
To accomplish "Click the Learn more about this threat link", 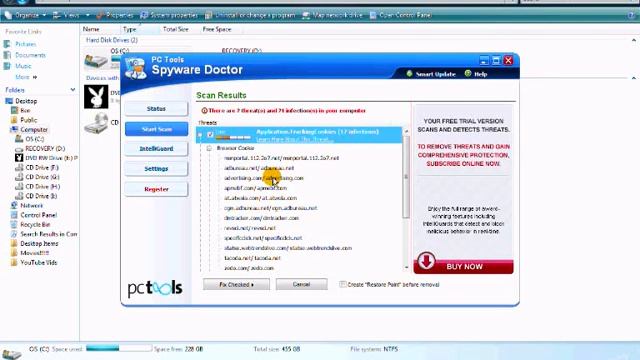I will [x=295, y=139].
